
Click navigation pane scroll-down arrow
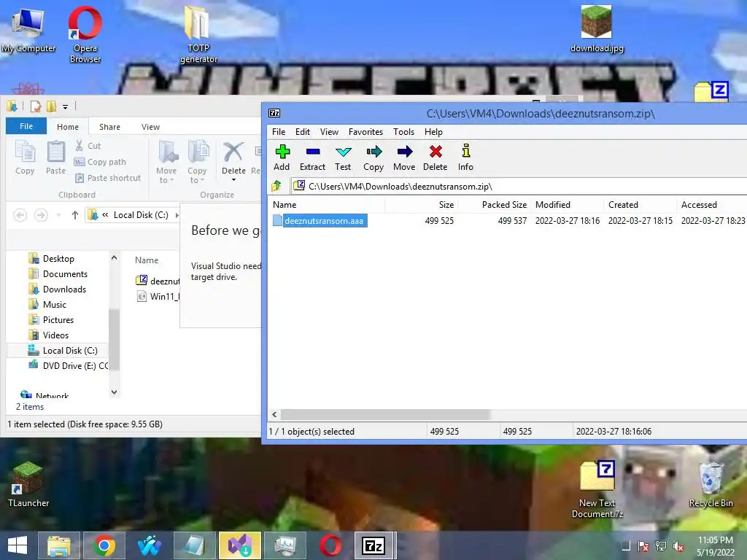114,392
